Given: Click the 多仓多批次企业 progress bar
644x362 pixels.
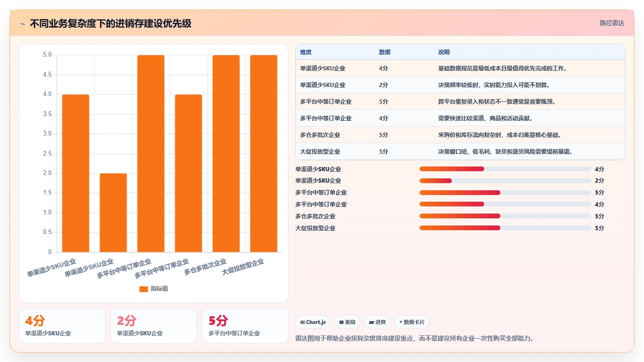Looking at the screenshot, I should pos(505,216).
